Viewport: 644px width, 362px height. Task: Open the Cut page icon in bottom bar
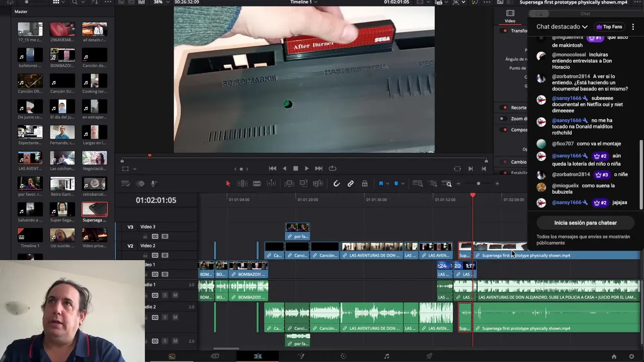pyautogui.click(x=215, y=356)
